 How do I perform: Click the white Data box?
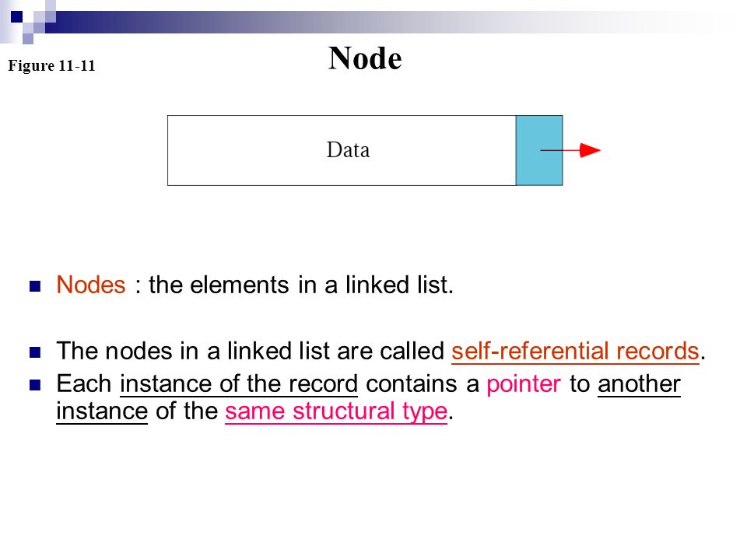[342, 150]
